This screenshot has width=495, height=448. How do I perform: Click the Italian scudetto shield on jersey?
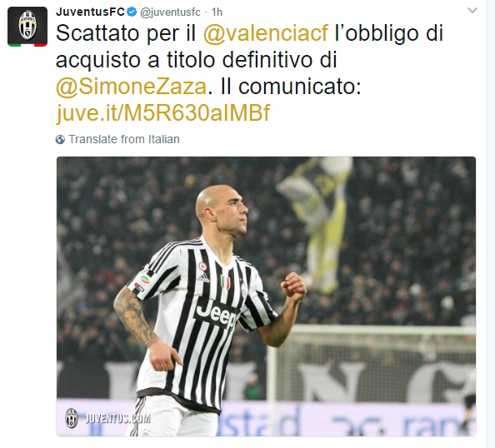point(225,282)
